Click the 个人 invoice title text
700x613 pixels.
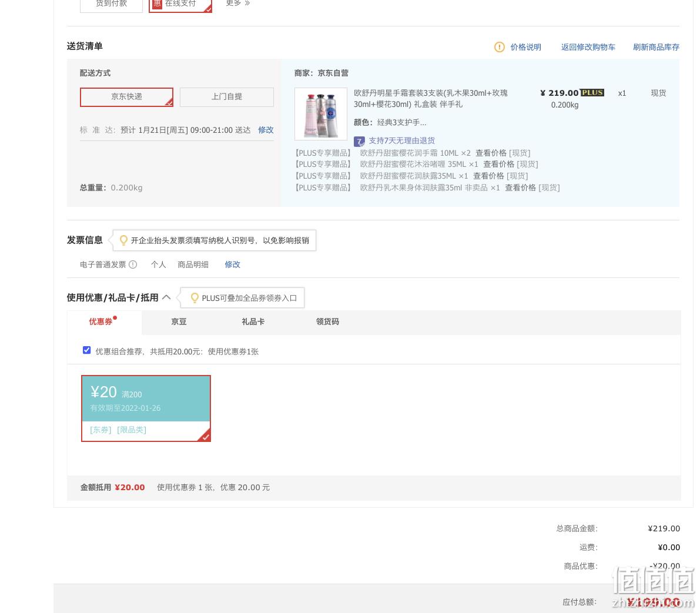point(159,264)
